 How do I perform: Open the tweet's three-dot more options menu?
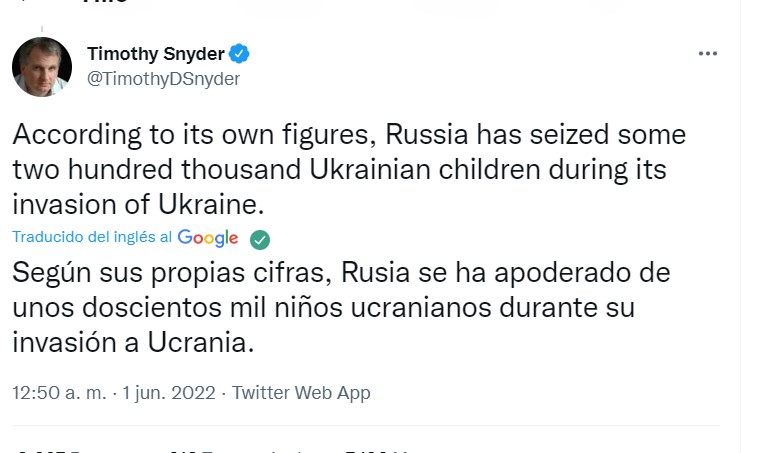click(x=707, y=54)
